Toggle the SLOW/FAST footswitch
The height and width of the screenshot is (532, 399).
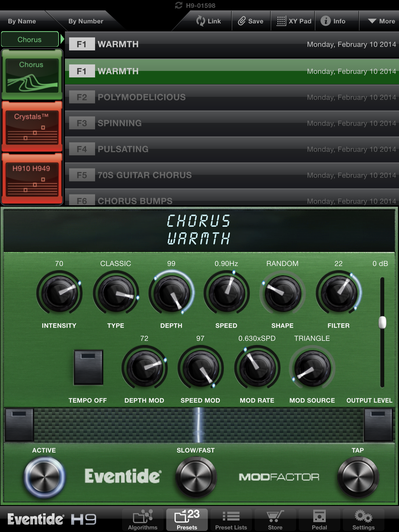pyautogui.click(x=196, y=477)
